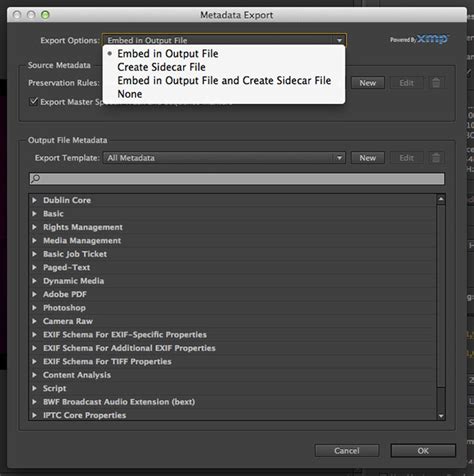Expand the Content Analysis group
474x476 pixels.
tap(34, 375)
